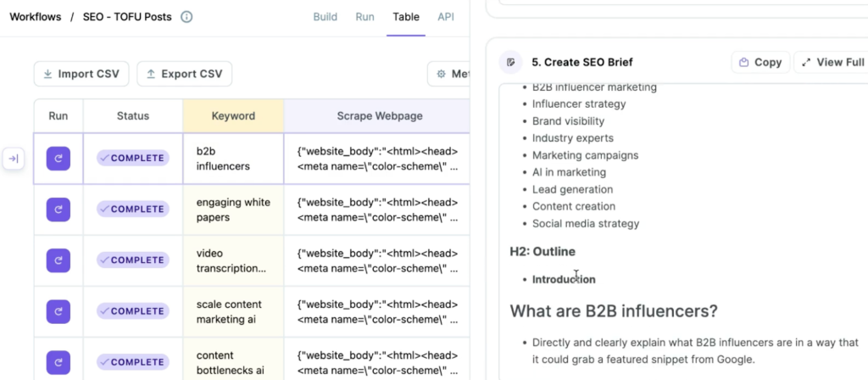Click the Keyword column header
The width and height of the screenshot is (868, 380).
point(233,115)
